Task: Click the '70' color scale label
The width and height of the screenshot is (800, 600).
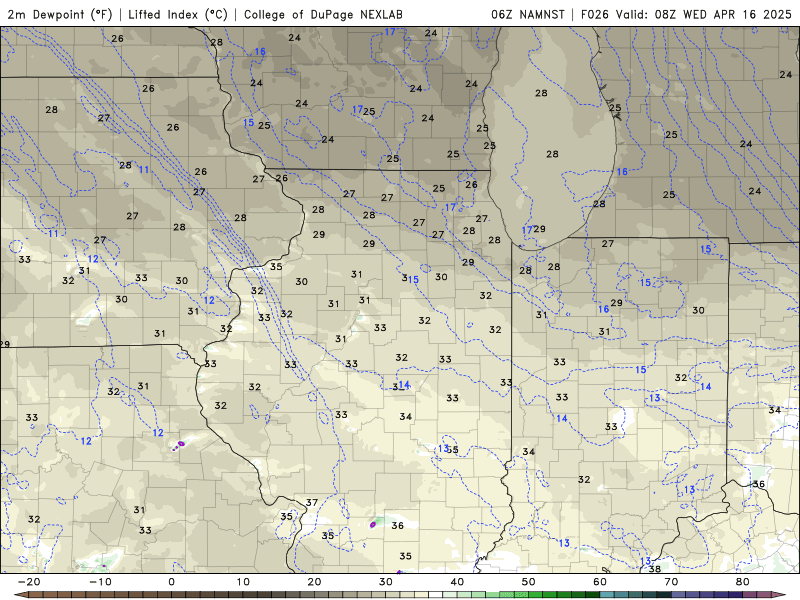Action: coord(671,582)
